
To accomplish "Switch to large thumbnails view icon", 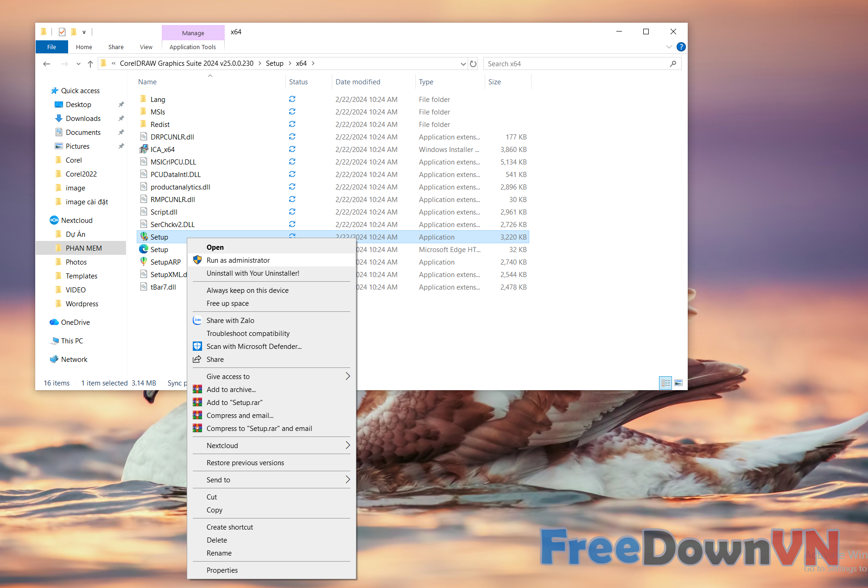I will click(x=678, y=383).
